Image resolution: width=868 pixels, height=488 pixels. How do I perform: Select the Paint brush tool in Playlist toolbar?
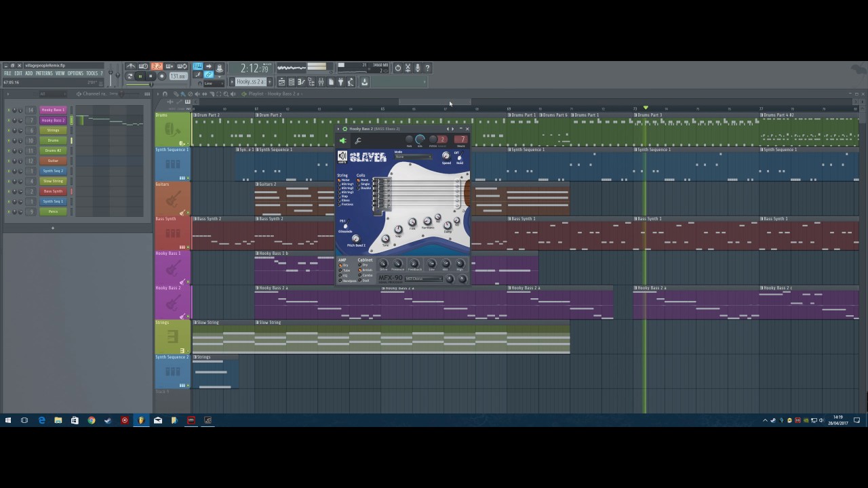pos(183,94)
